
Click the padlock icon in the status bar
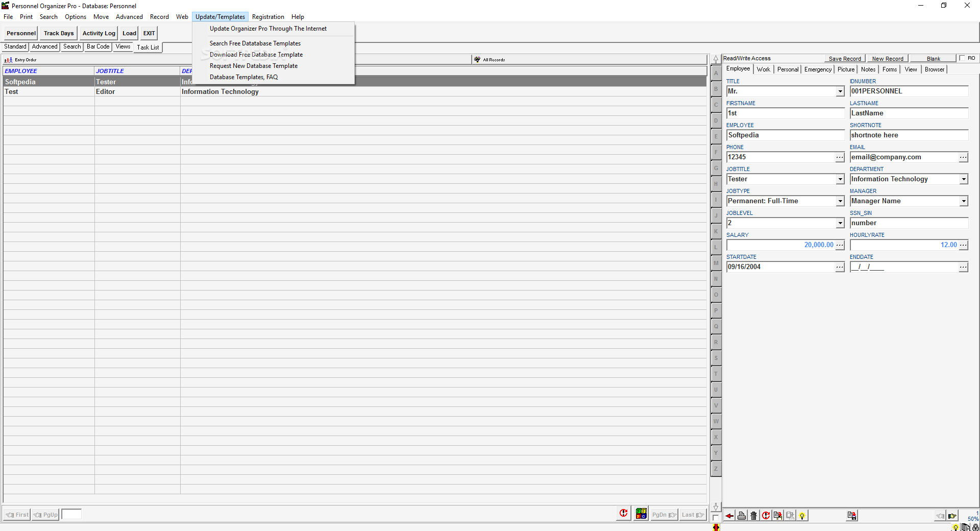(x=975, y=527)
